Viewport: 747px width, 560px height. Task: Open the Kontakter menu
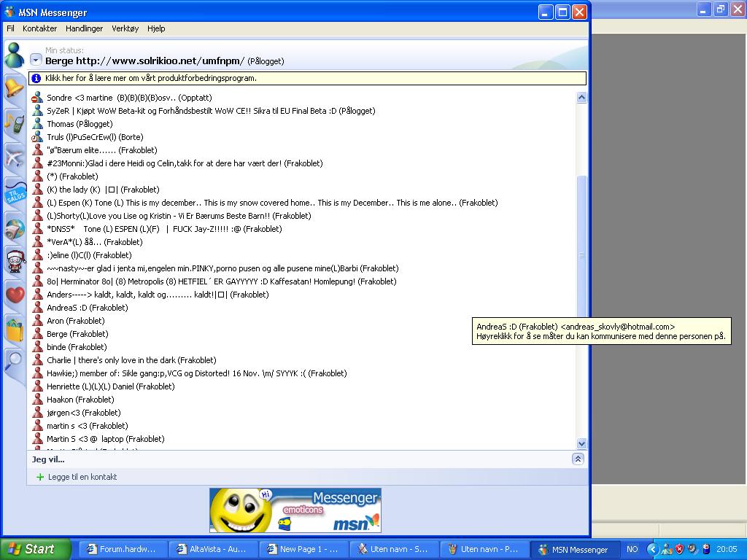tap(39, 28)
